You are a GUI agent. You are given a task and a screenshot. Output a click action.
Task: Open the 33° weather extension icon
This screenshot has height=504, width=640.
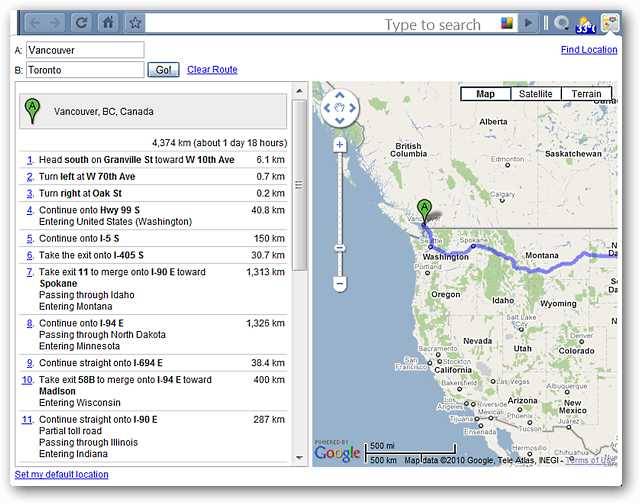point(586,24)
